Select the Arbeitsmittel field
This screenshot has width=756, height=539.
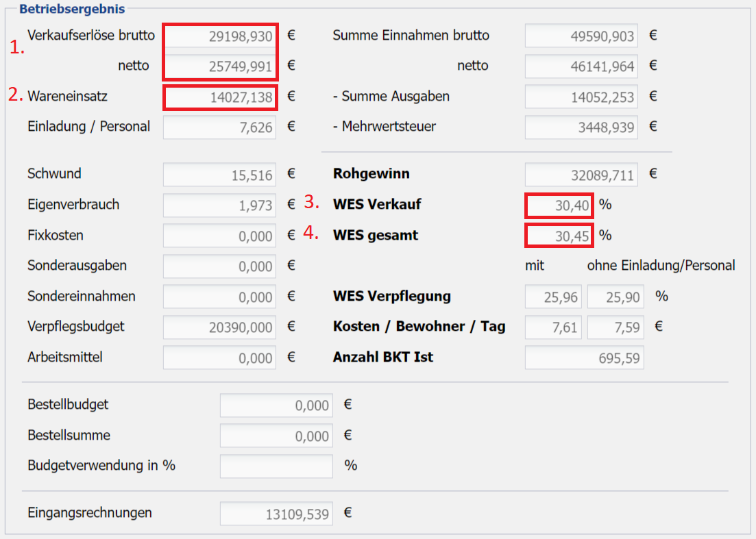220,358
